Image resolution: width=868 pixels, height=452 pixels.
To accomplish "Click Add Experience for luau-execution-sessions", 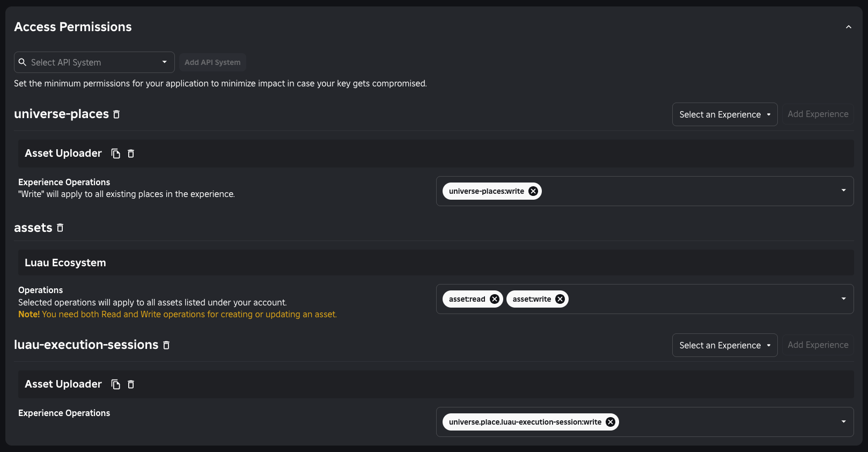I will pyautogui.click(x=818, y=345).
